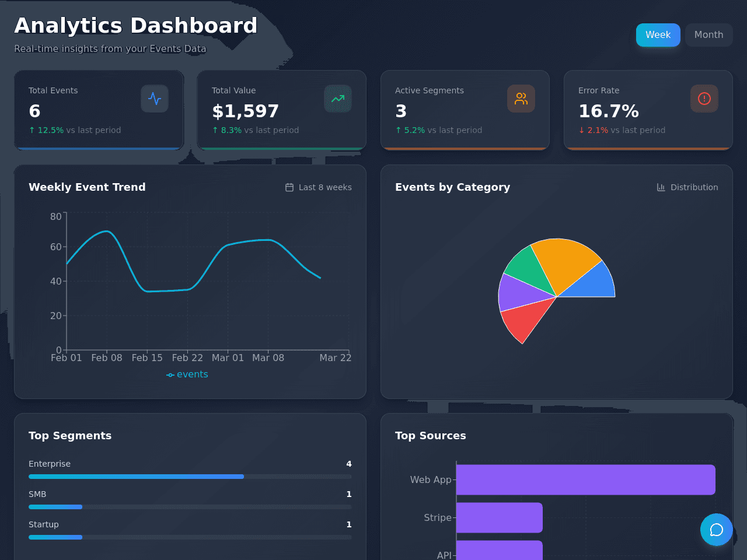Image resolution: width=747 pixels, height=560 pixels.
Task: Click the Distribution label
Action: coord(694,187)
